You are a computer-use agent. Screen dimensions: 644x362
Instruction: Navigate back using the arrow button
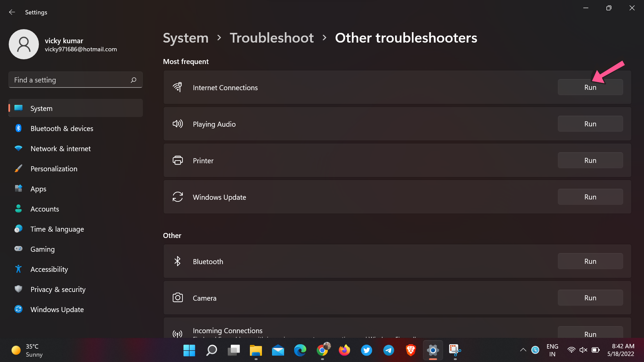pos(12,12)
